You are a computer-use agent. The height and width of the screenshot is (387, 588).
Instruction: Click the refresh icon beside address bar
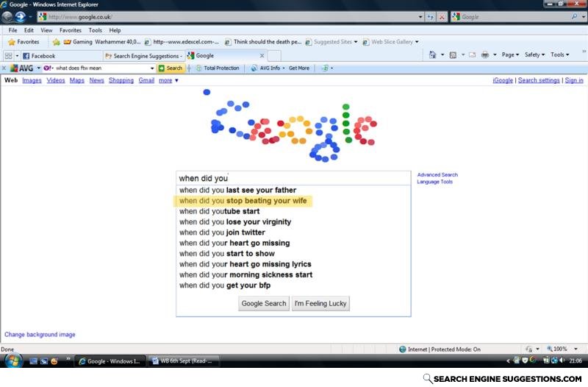click(x=431, y=17)
